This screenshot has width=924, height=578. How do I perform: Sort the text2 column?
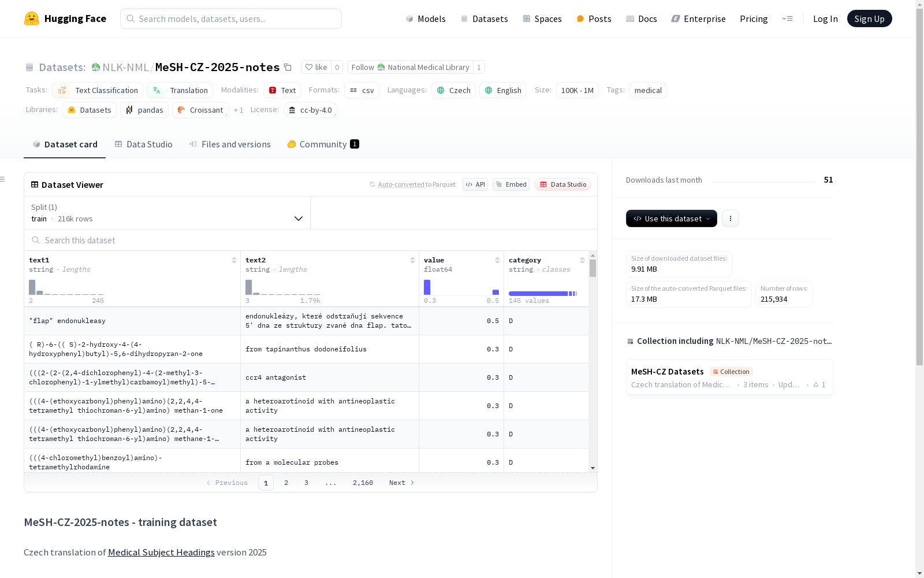click(x=412, y=260)
